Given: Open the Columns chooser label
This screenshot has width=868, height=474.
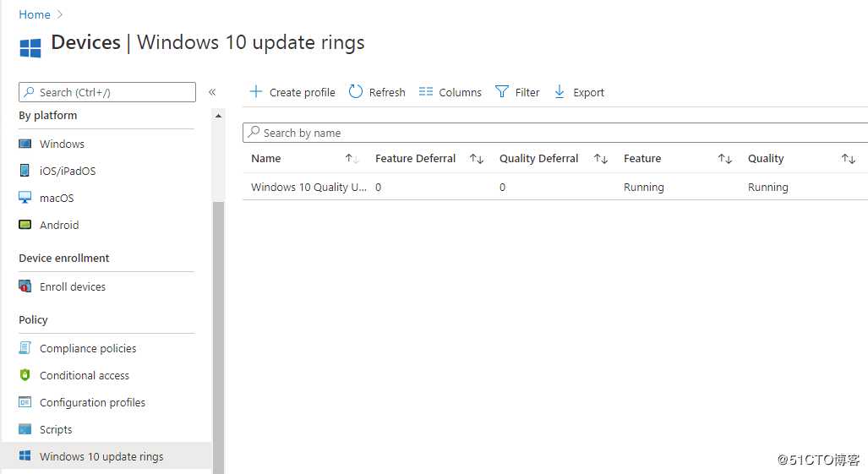Looking at the screenshot, I should pyautogui.click(x=460, y=92).
